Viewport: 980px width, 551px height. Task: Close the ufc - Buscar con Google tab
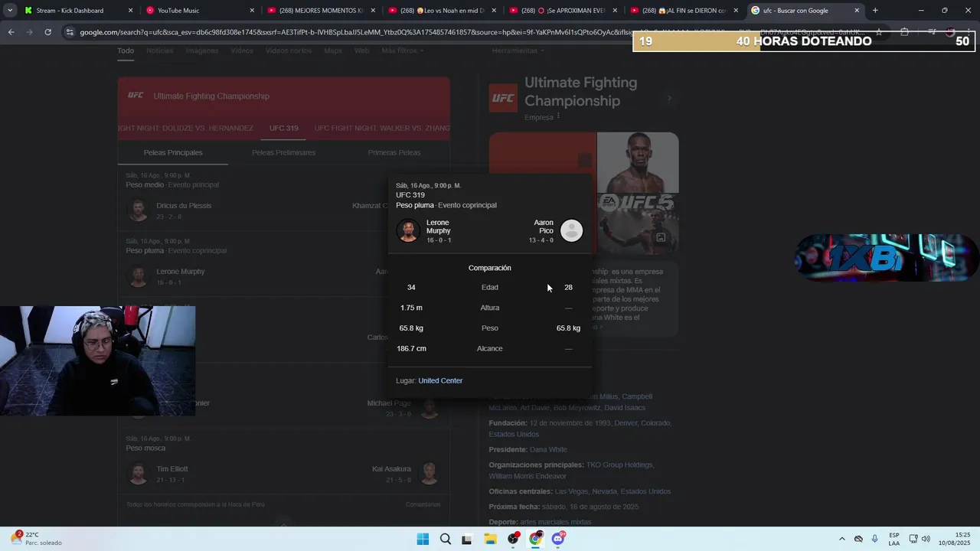point(857,11)
